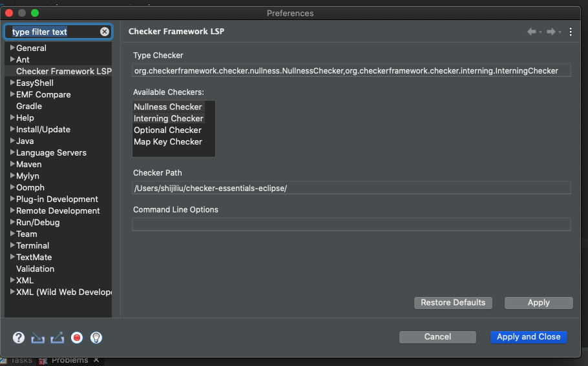Expand the Mylyn tree node
The image size is (588, 366).
(12, 176)
